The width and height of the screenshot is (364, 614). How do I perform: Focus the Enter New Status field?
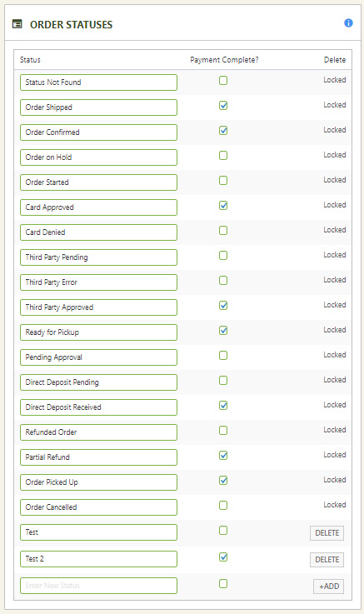[x=98, y=586]
